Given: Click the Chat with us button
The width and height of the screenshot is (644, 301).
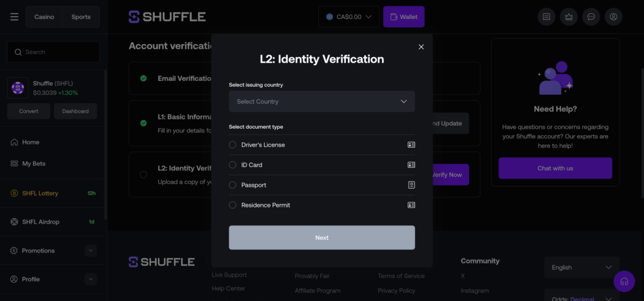Looking at the screenshot, I should (555, 168).
